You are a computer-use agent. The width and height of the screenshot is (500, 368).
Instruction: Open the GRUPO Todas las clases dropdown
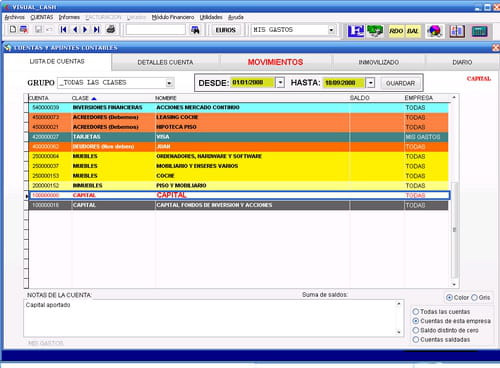tap(170, 83)
